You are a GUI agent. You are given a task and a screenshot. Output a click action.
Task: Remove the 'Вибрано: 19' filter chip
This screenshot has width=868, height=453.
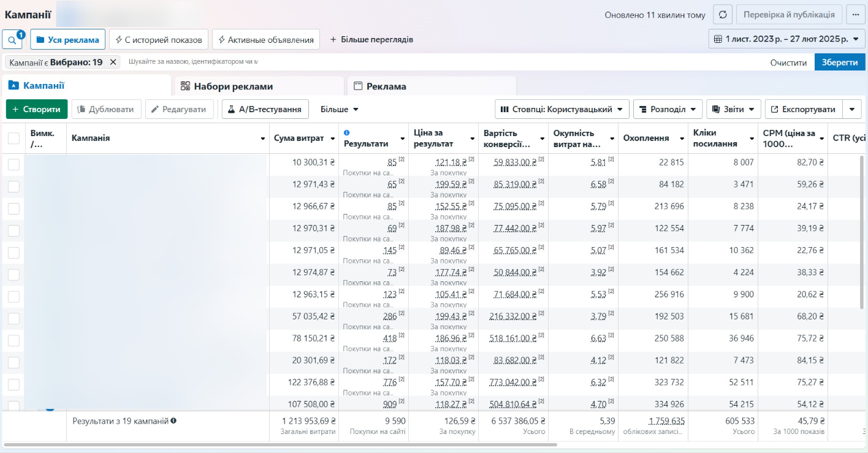113,63
